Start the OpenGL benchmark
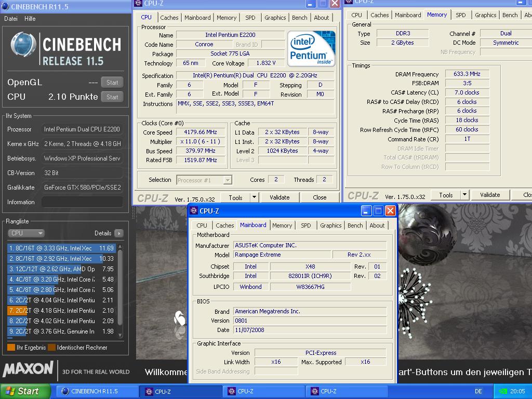Screen dimensions: 532x399 112,82
